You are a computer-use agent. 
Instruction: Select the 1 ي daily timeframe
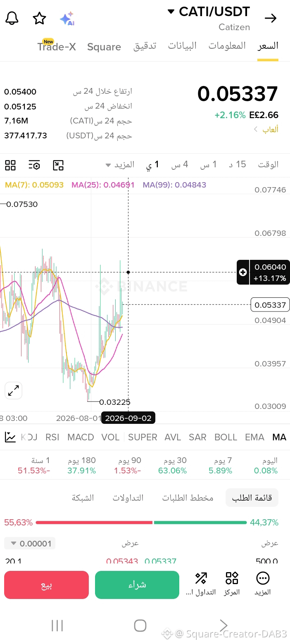pos(152,165)
